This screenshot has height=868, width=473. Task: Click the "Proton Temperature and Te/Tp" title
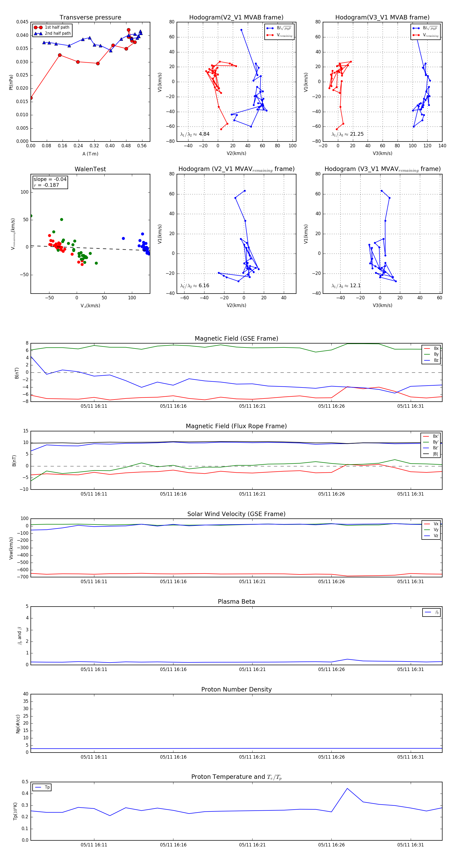pyautogui.click(x=236, y=777)
